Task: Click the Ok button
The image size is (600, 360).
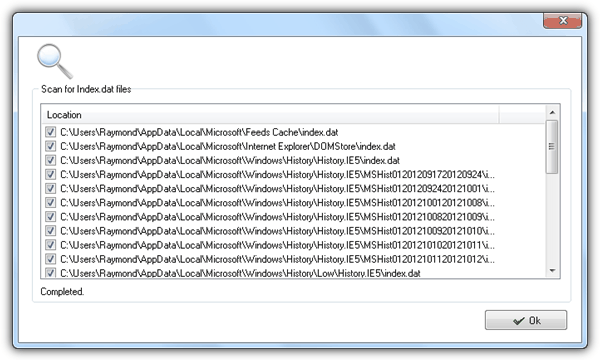Action: pyautogui.click(x=526, y=320)
